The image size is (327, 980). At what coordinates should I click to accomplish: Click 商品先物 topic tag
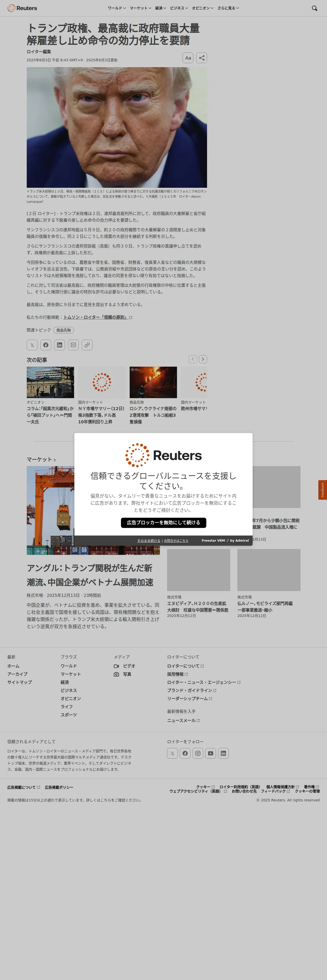click(x=64, y=330)
